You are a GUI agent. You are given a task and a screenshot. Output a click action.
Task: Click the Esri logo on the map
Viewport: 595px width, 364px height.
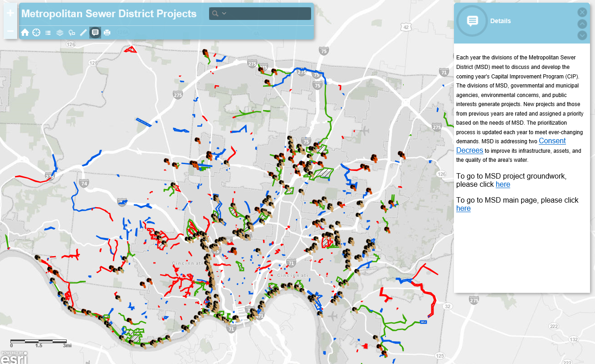coord(14,358)
